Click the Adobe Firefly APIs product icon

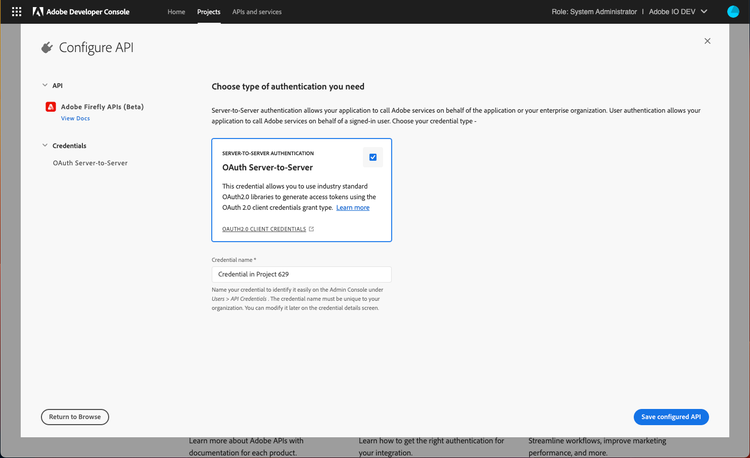coord(50,106)
